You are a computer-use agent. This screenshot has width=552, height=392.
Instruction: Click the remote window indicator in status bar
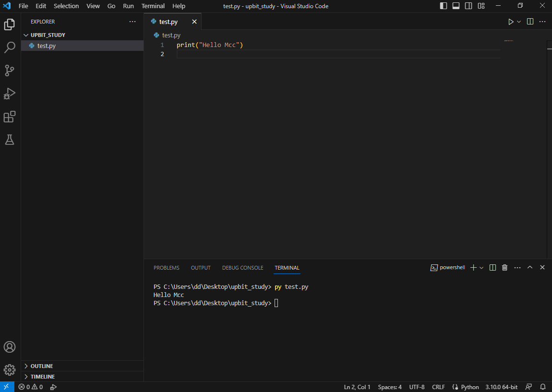pyautogui.click(x=7, y=387)
